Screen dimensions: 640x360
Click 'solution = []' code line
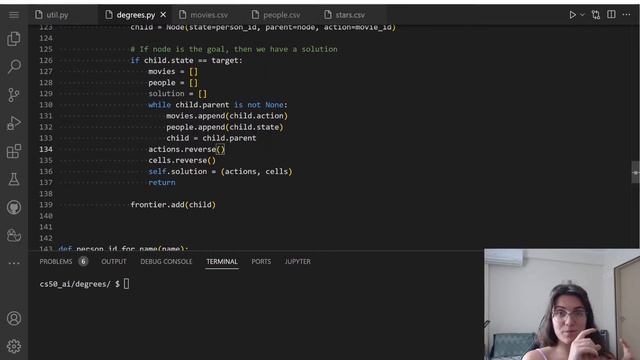pos(178,94)
